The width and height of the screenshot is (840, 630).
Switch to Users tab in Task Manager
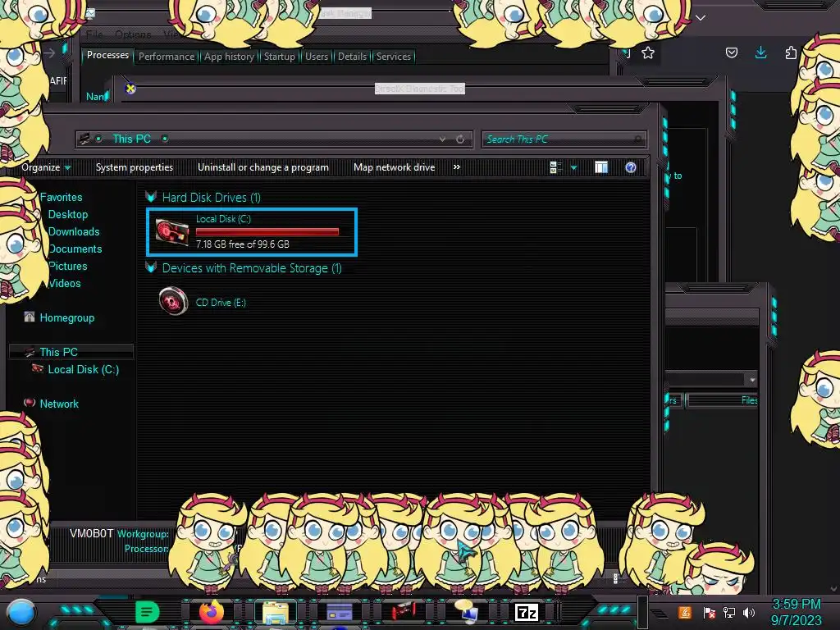click(317, 57)
